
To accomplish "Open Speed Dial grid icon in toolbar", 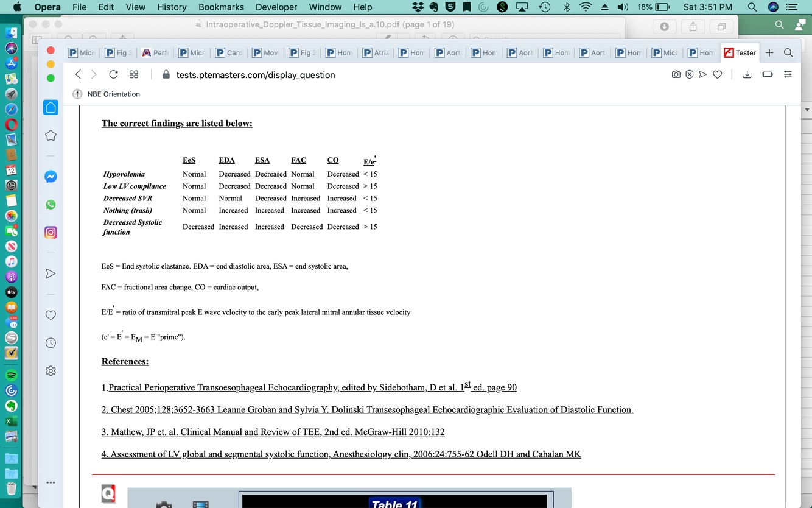I will (x=134, y=74).
